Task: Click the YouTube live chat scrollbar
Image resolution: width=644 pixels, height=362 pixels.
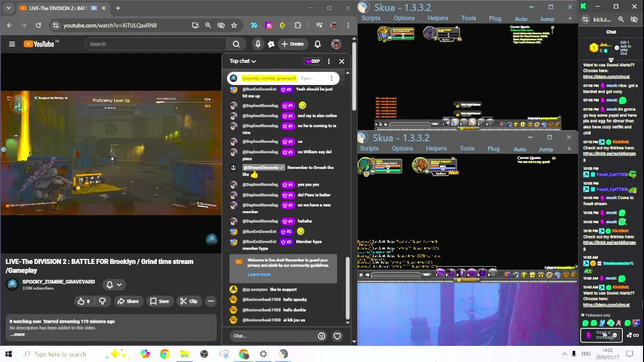Action: [x=347, y=289]
